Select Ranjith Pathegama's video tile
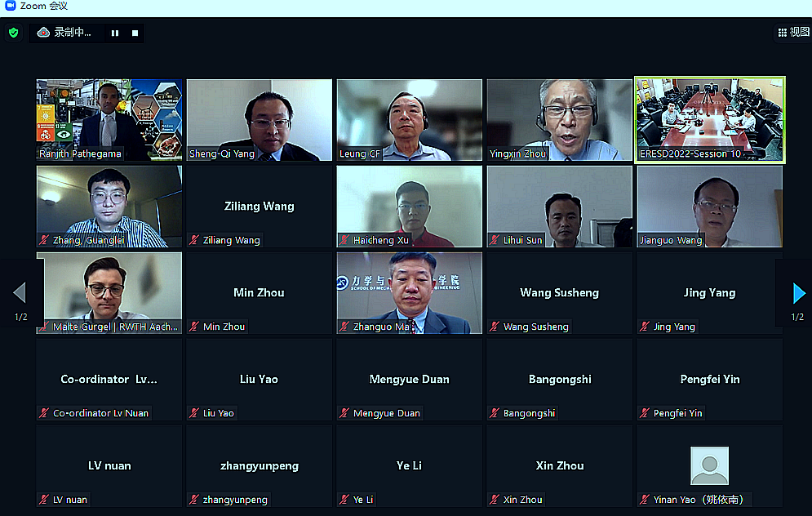This screenshot has width=812, height=516. [109, 120]
